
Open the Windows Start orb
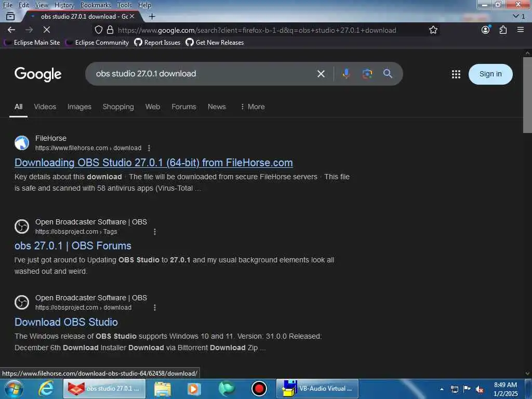14,389
